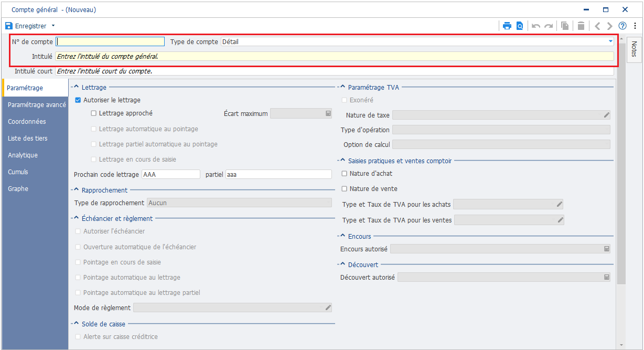Collapse the Échéancier et règlement section
The image size is (644, 350).
76,218
